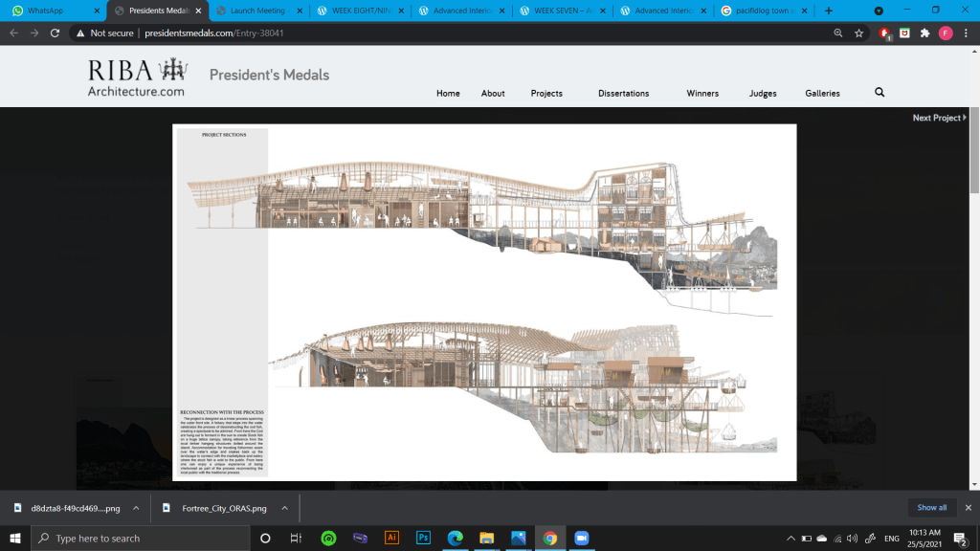Screen dimensions: 980x551
Task: Open Adobe Illustrator from the taskbar
Action: tap(391, 538)
